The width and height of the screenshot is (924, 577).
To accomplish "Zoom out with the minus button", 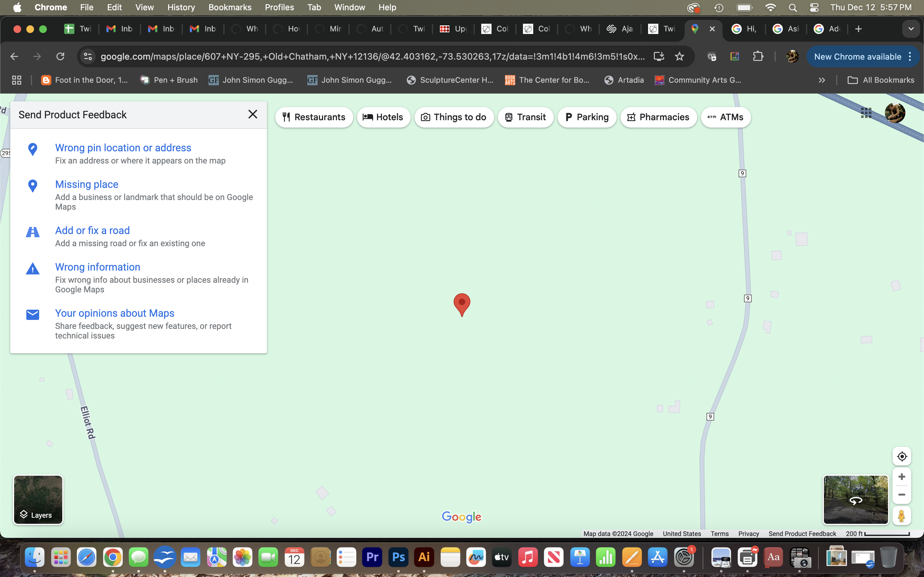I will point(902,495).
